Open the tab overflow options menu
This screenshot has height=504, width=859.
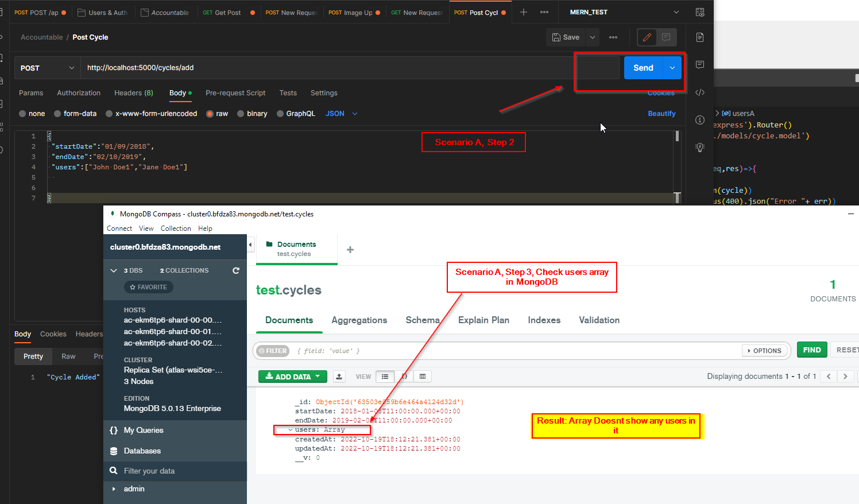point(544,12)
